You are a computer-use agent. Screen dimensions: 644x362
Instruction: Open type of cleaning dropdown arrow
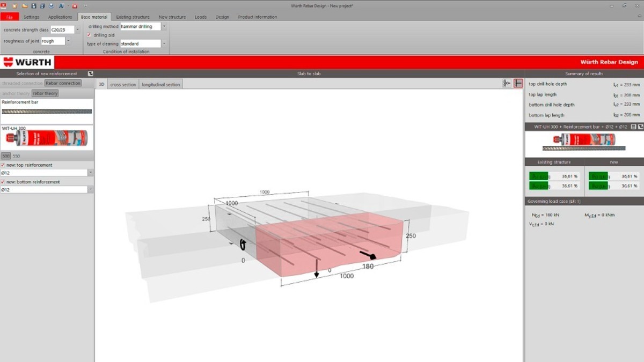click(x=164, y=43)
